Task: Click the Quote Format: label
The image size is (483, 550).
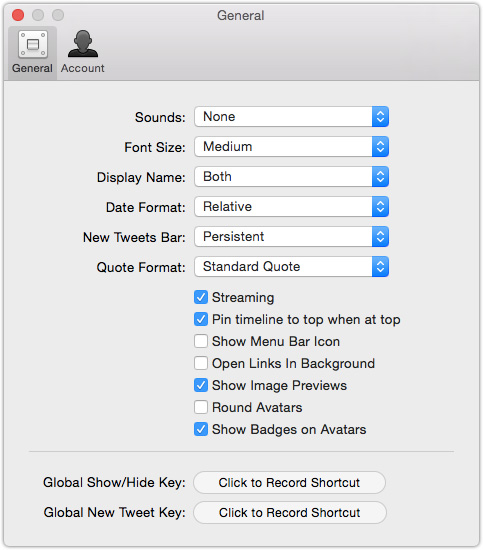Action: pos(141,268)
